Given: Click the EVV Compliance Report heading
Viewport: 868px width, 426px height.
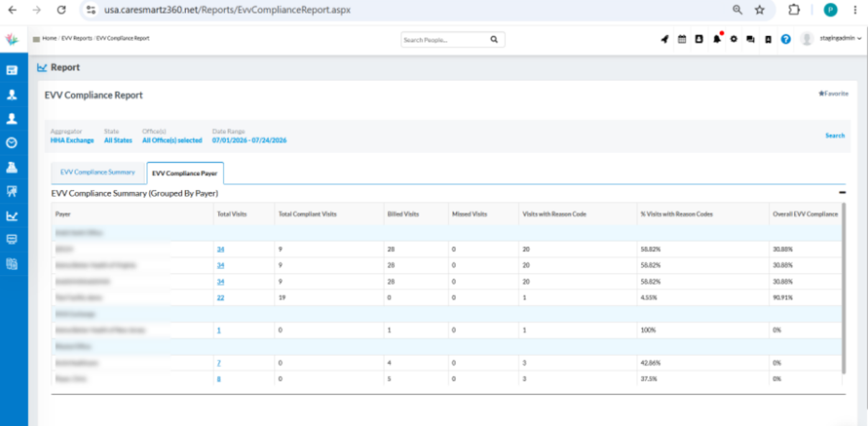Looking at the screenshot, I should coord(94,95).
